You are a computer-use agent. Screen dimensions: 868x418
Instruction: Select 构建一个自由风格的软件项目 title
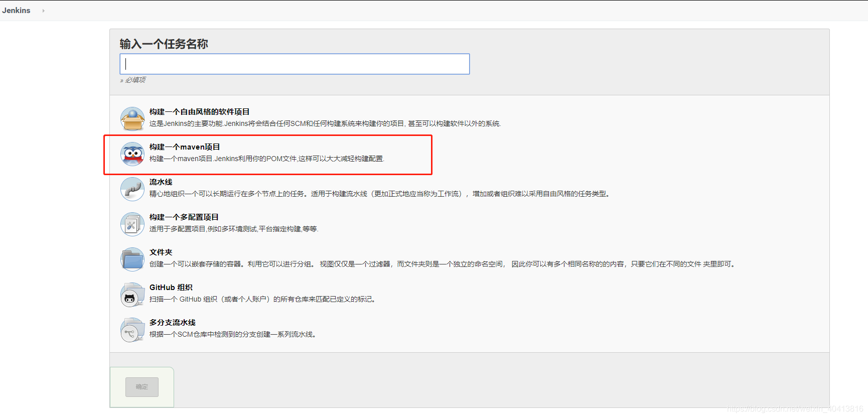(199, 111)
